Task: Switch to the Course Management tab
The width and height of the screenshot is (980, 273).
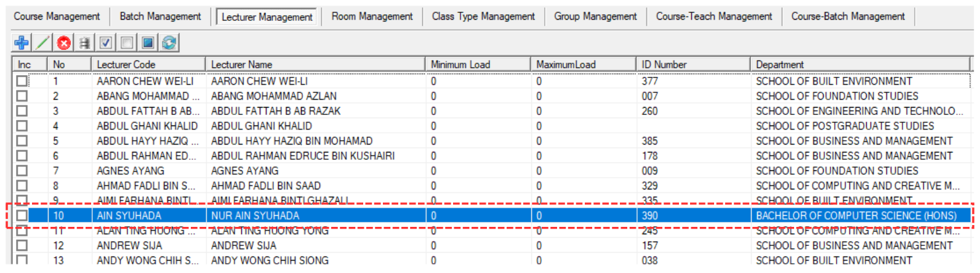Action: (x=57, y=17)
